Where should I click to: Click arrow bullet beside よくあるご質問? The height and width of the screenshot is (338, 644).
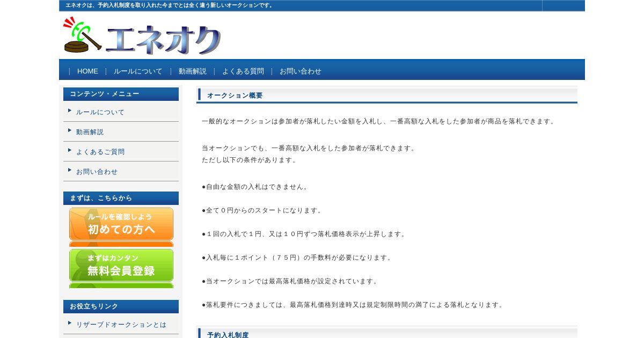coord(70,150)
